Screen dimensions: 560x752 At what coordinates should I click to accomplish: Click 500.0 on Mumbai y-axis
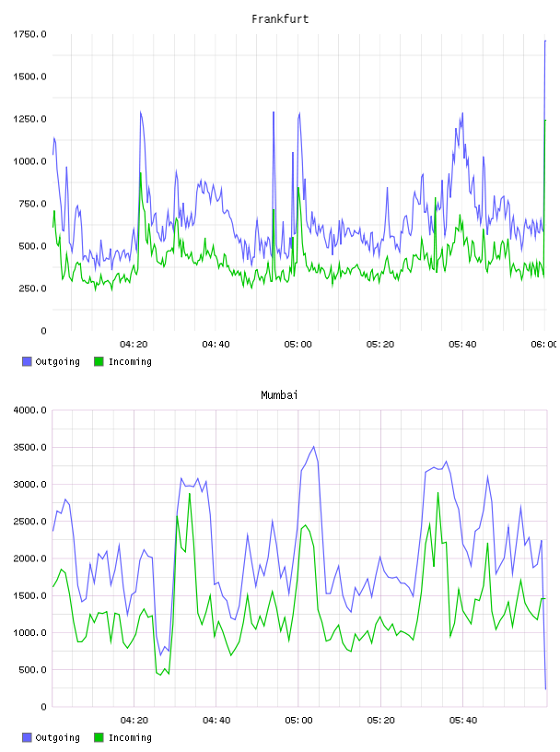tap(32, 670)
